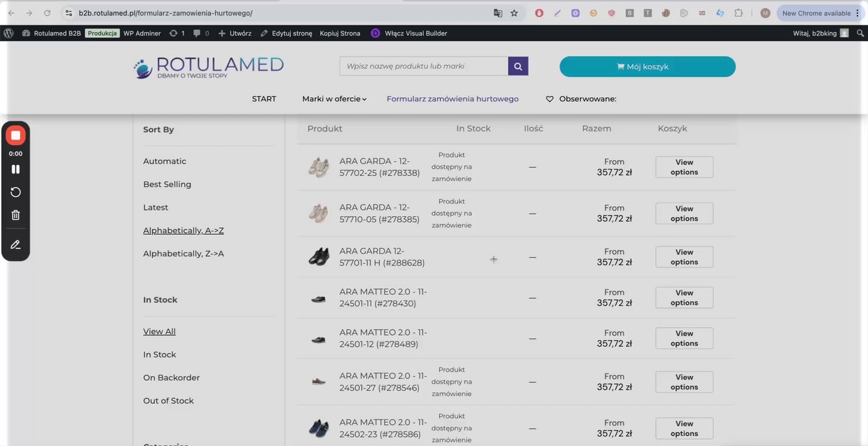Image resolution: width=868 pixels, height=446 pixels.
Task: Sort by Latest
Action: point(156,208)
